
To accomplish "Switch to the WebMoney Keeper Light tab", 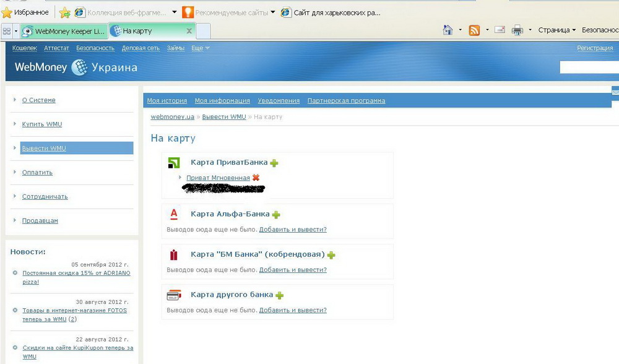I will [64, 31].
